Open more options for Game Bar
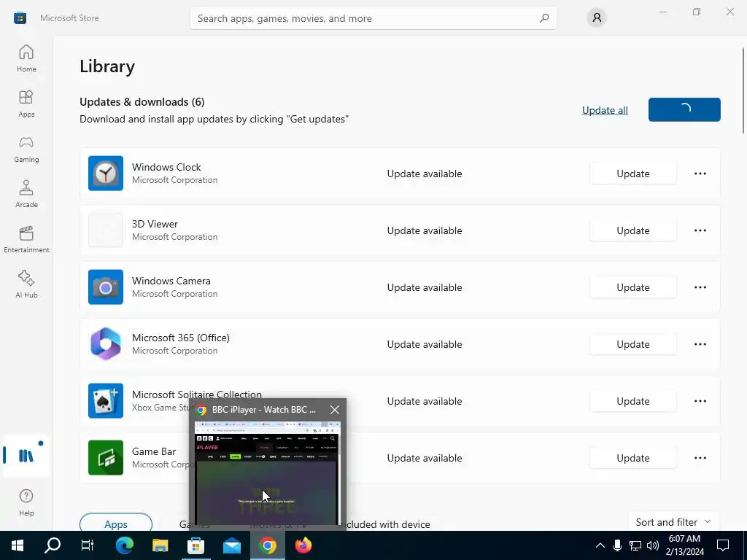The image size is (747, 560). tap(700, 458)
